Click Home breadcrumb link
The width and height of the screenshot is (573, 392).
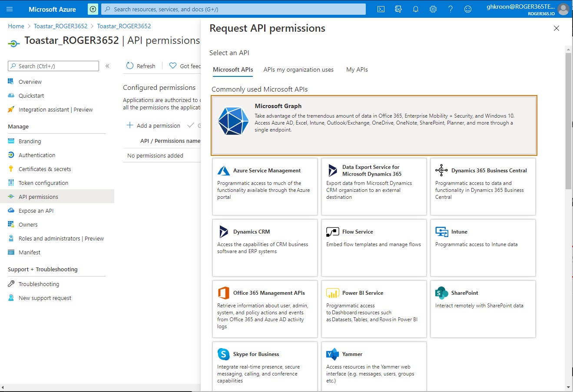point(16,26)
